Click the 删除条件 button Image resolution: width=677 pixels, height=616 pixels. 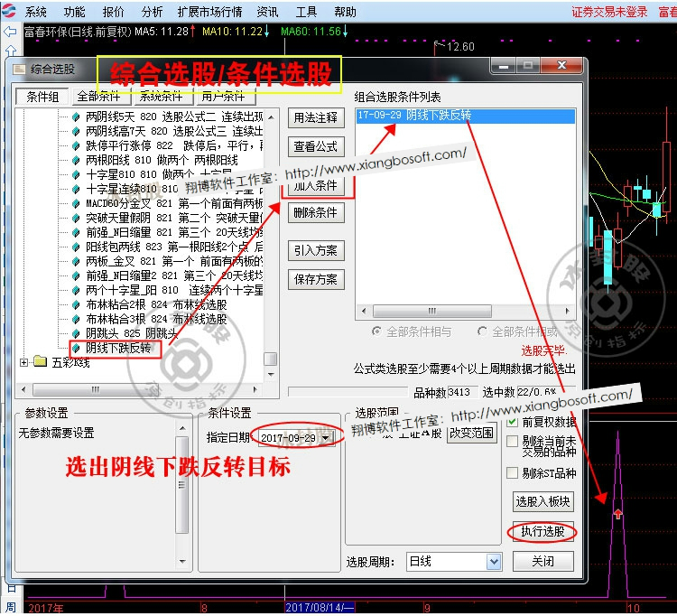316,212
